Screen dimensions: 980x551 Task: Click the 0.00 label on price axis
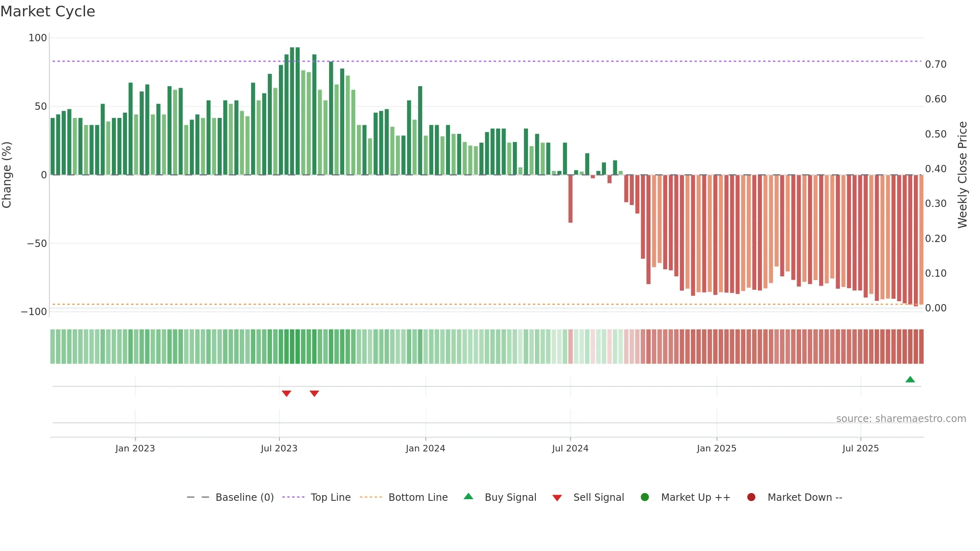[x=936, y=308]
